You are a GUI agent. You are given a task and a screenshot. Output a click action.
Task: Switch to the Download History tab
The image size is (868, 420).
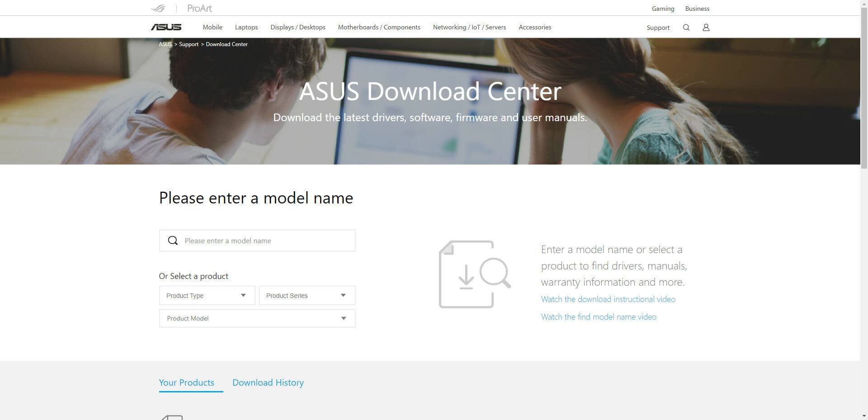click(x=268, y=382)
